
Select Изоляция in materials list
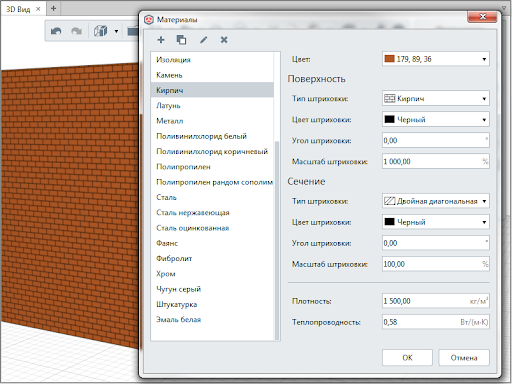pyautogui.click(x=212, y=60)
